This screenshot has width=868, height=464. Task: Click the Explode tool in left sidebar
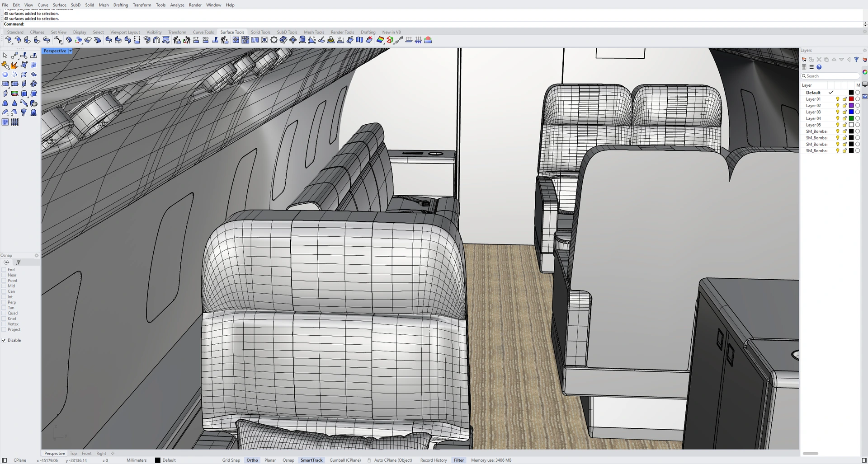coord(14,65)
